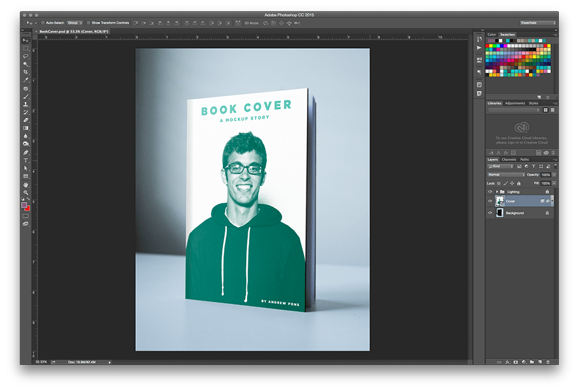Open the Clipping Mask layer filter icon
The height and width of the screenshot is (392, 580).
(x=548, y=166)
